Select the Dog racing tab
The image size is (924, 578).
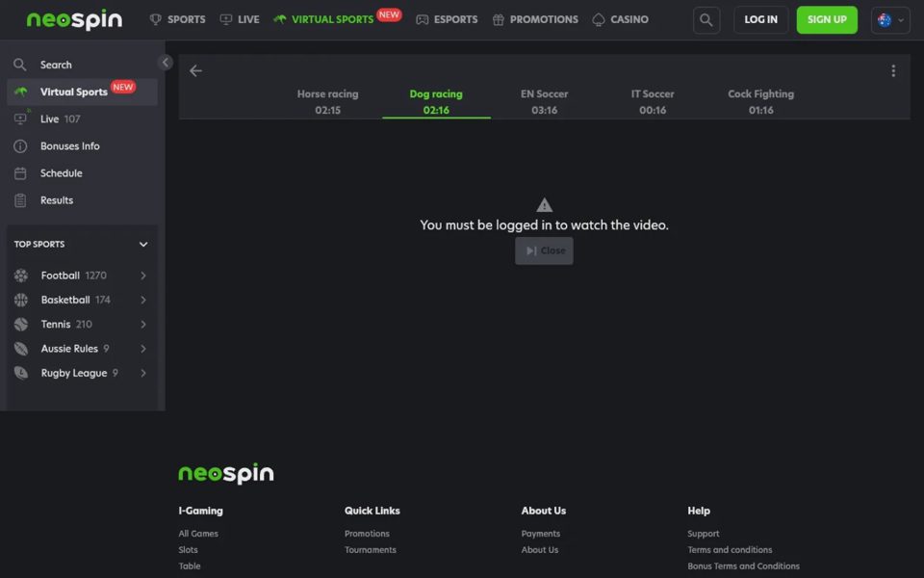[436, 101]
